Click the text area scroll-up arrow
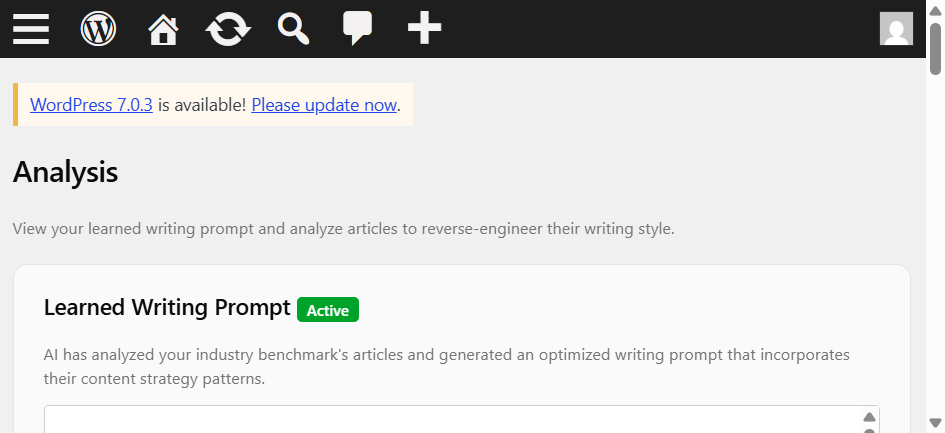Image resolution: width=945 pixels, height=433 pixels. (x=869, y=417)
